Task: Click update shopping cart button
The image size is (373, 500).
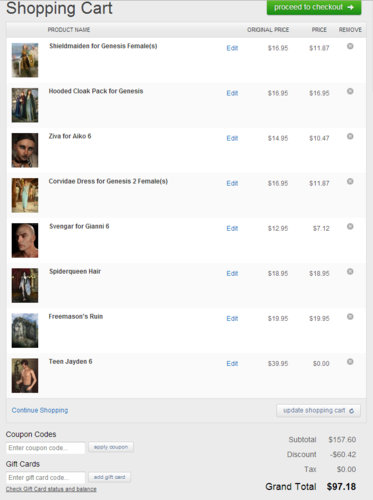Action: (318, 411)
